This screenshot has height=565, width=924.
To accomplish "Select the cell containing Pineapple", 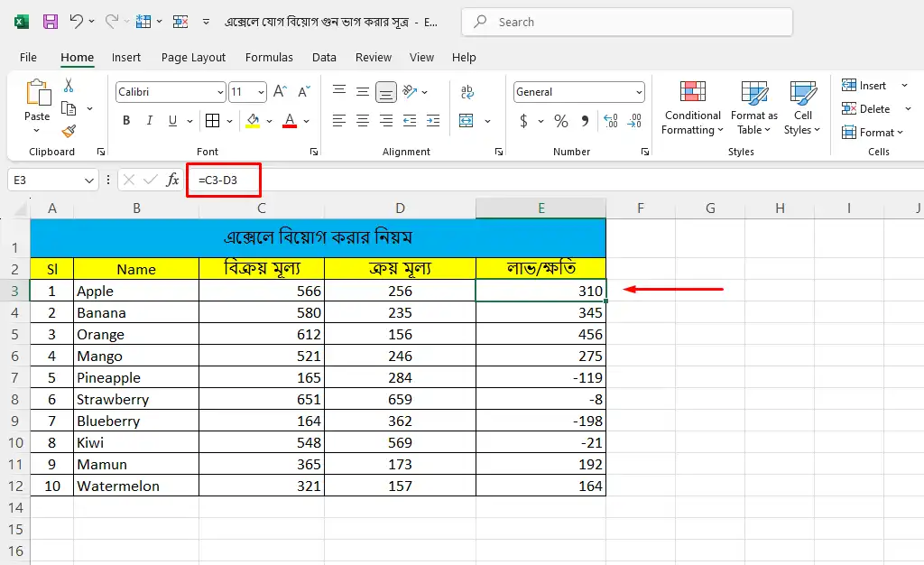I will point(136,377).
